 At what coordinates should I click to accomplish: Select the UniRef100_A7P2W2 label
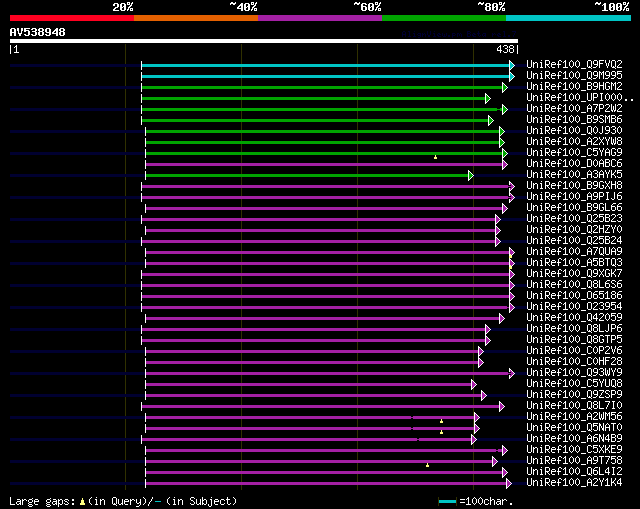(x=574, y=109)
